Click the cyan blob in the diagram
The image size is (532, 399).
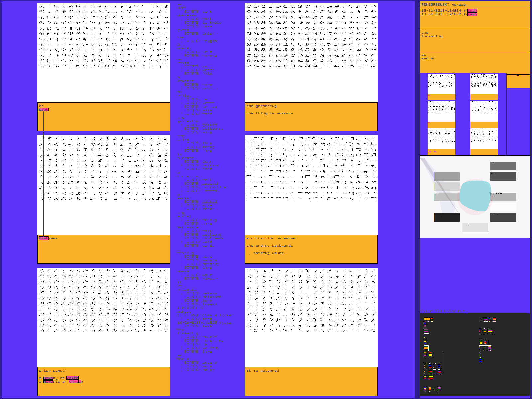(x=475, y=196)
